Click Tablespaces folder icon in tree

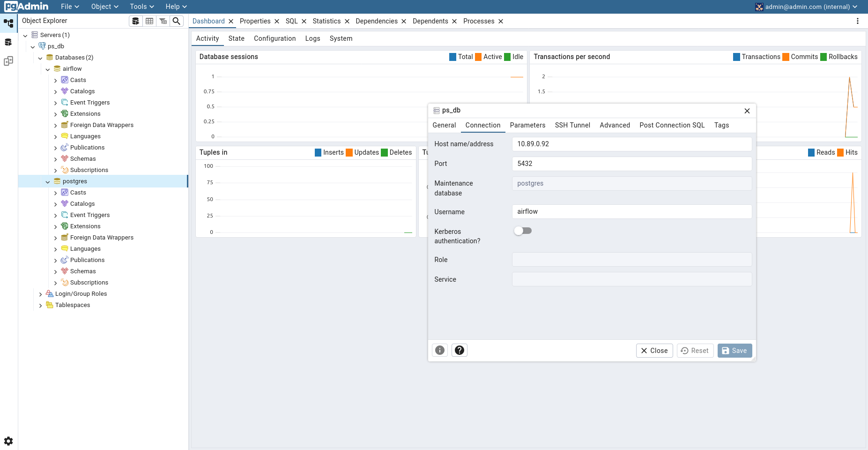pos(50,305)
